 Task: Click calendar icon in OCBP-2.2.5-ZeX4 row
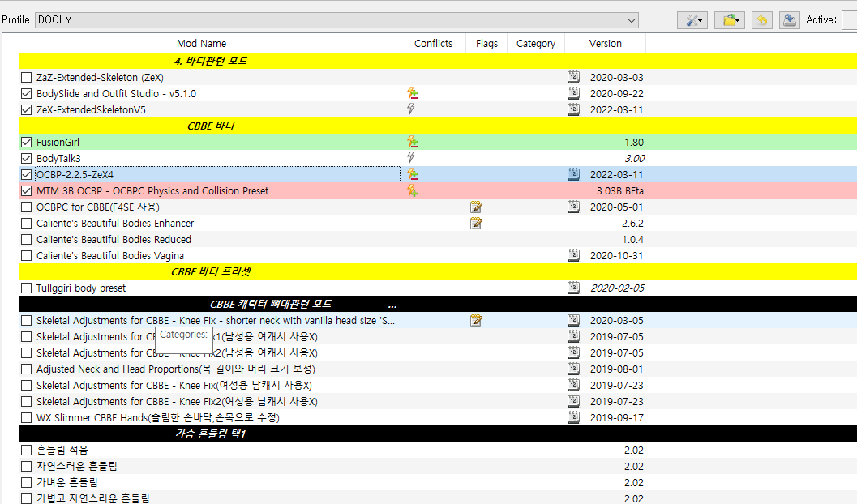coord(573,174)
